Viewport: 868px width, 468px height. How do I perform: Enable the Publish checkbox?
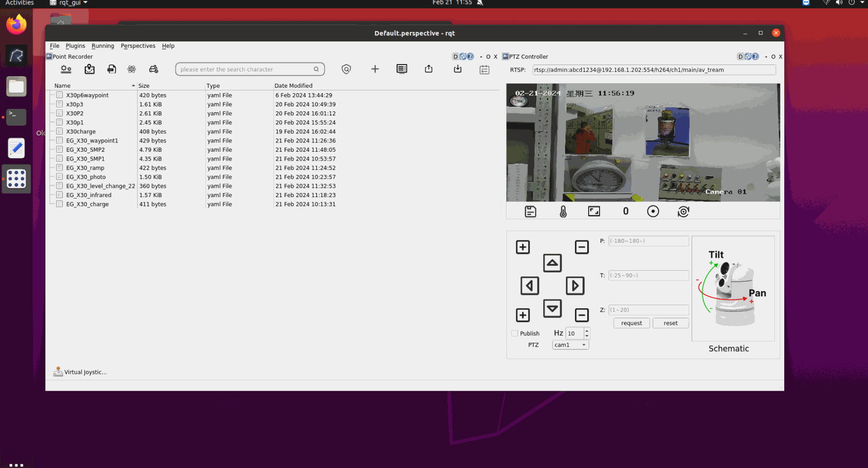tap(515, 334)
